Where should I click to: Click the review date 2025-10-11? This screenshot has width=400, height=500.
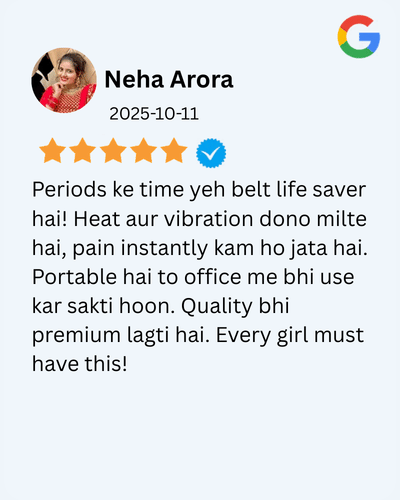click(154, 114)
